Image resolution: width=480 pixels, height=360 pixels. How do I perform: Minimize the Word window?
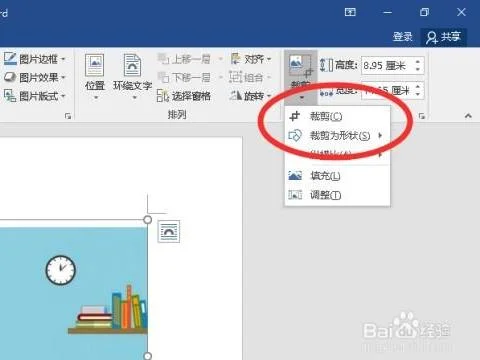[x=387, y=12]
